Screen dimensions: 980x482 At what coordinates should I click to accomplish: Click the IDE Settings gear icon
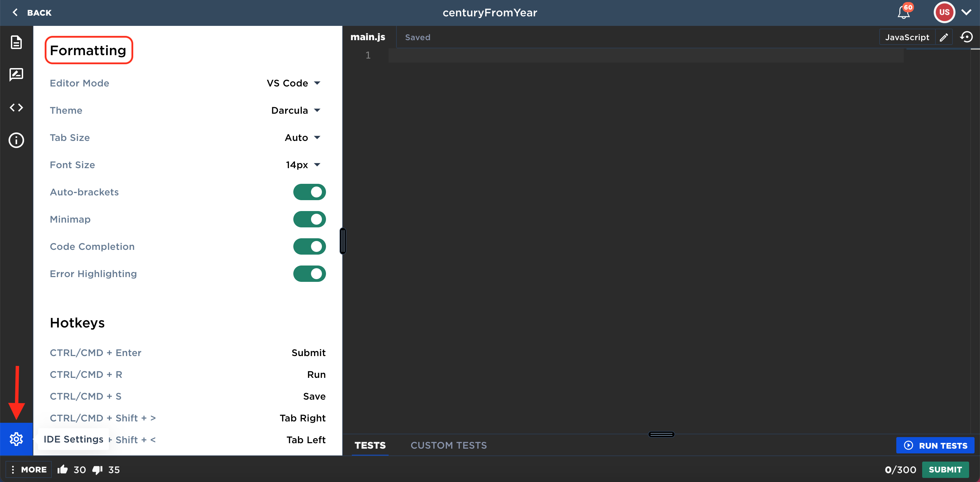point(16,439)
